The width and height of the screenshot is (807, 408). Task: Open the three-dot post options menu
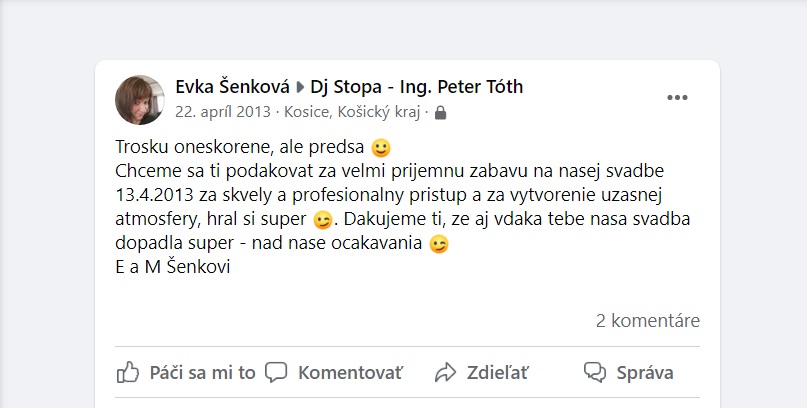pos(678,97)
